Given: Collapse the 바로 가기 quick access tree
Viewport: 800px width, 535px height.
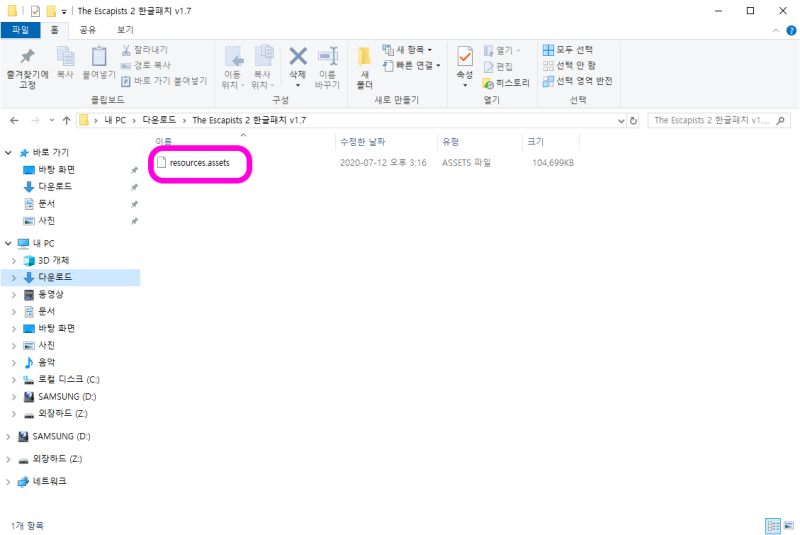Looking at the screenshot, I should pos(8,152).
